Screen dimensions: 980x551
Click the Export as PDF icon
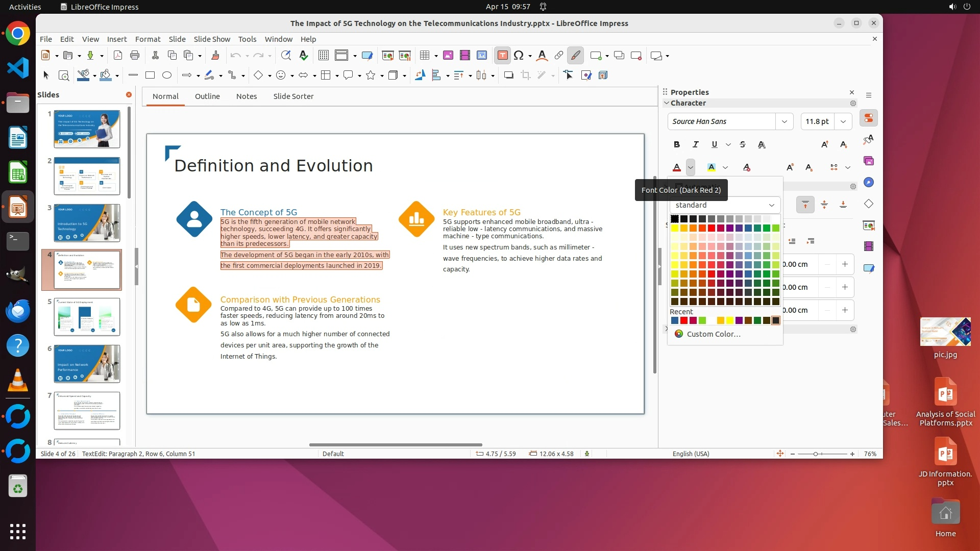(118, 55)
